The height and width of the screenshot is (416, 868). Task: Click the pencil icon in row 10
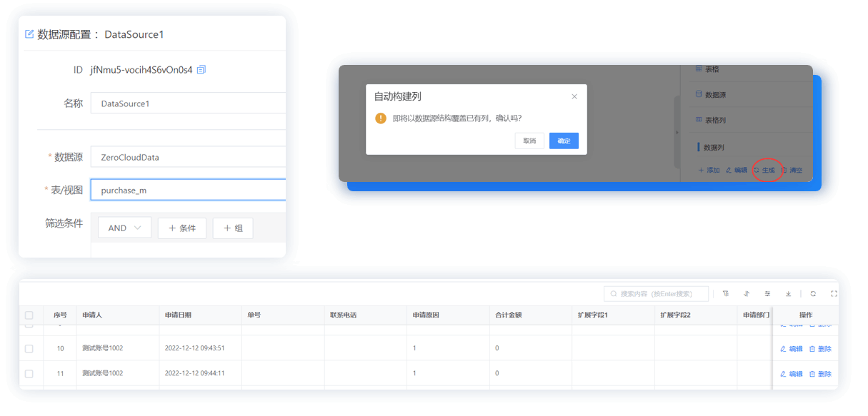[783, 349]
